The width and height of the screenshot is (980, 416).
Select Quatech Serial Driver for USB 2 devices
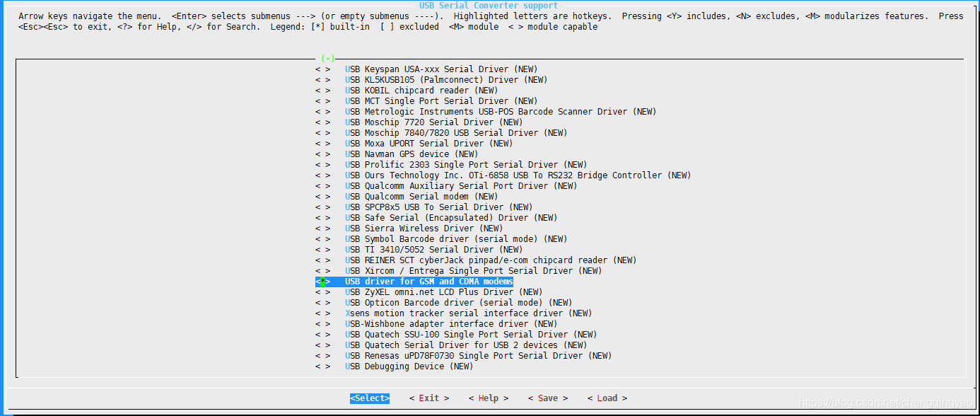466,345
